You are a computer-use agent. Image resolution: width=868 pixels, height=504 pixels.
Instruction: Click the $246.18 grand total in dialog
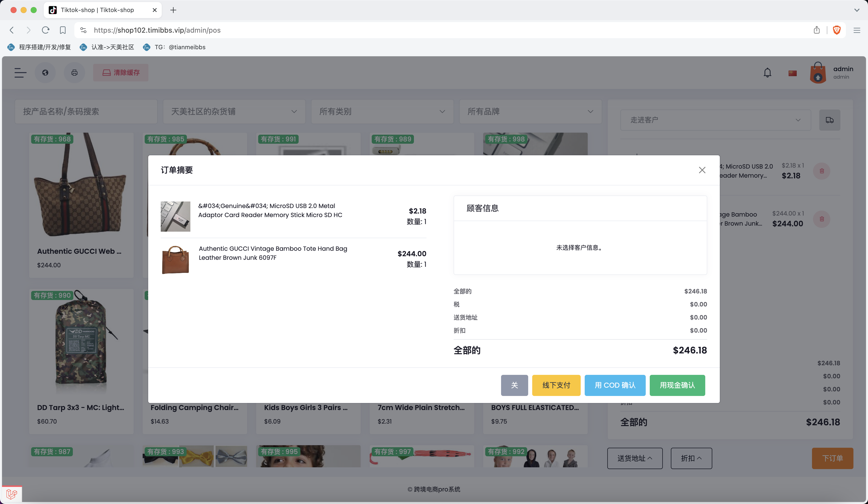[690, 350]
